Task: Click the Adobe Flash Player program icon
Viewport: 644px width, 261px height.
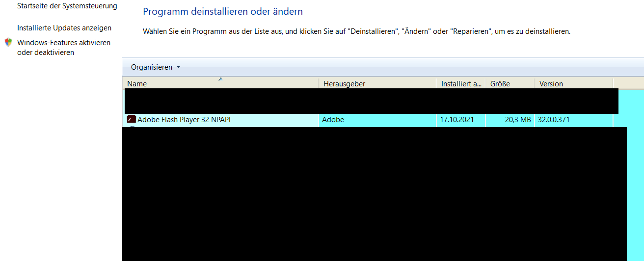Action: pos(131,119)
